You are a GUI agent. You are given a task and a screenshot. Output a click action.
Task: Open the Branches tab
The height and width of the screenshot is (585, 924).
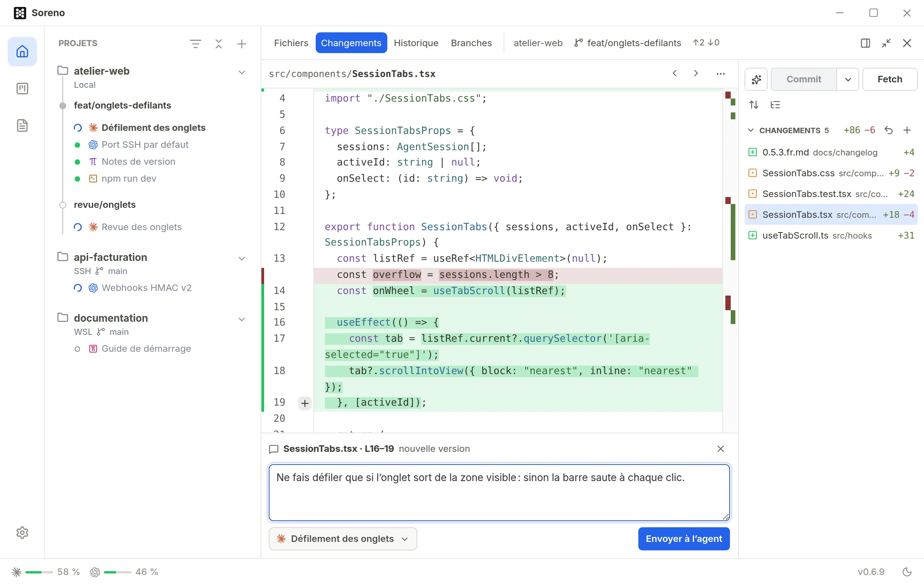[x=471, y=43]
